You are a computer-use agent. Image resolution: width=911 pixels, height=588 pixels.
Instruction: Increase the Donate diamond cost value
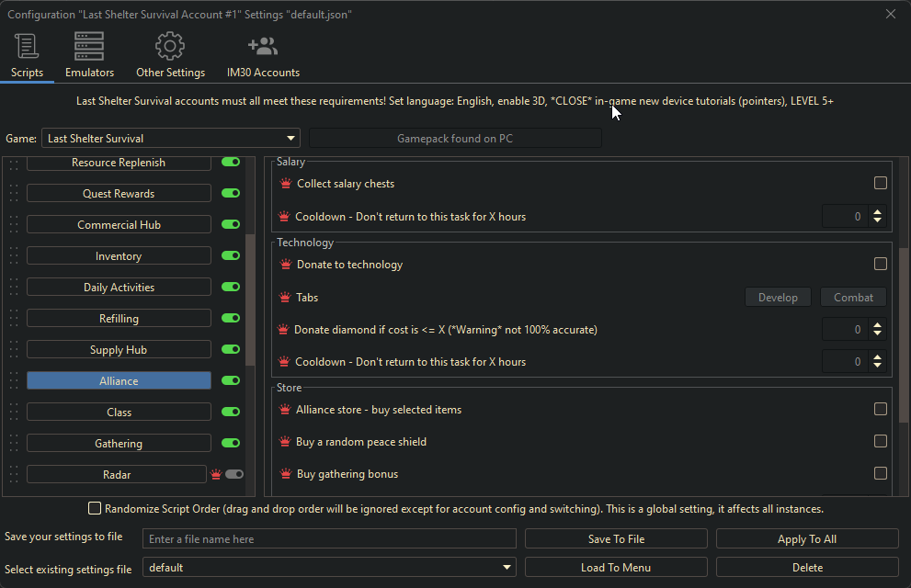[x=877, y=324]
